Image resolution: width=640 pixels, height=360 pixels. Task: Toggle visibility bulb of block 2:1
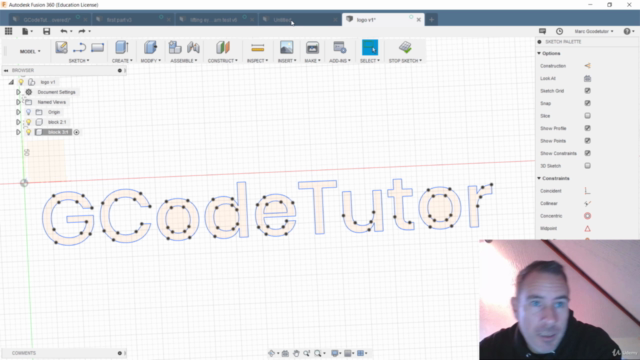[29, 122]
